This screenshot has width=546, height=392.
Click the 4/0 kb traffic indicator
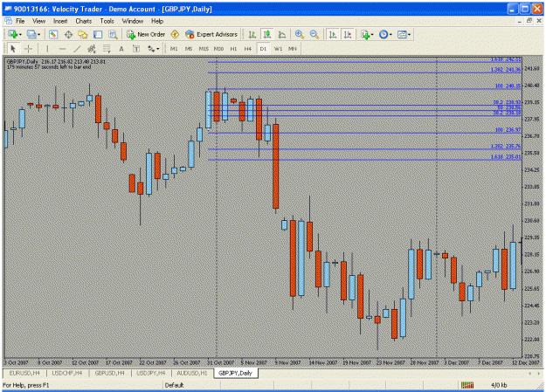click(499, 385)
